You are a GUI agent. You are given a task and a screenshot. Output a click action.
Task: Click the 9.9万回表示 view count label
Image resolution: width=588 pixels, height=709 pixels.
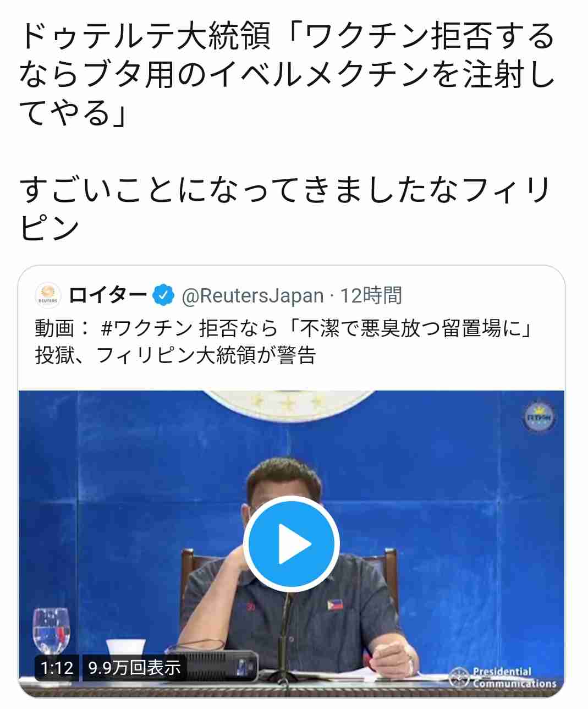(135, 668)
